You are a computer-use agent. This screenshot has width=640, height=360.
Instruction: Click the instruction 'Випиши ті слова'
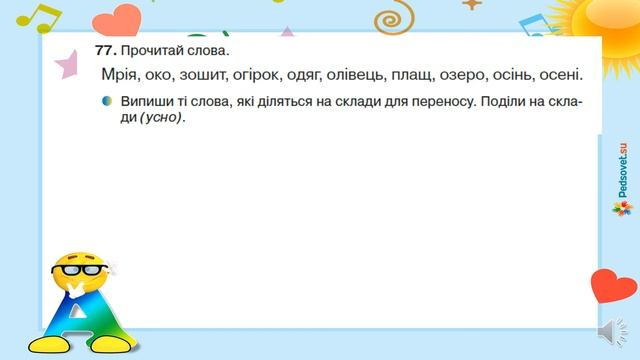pyautogui.click(x=176, y=101)
